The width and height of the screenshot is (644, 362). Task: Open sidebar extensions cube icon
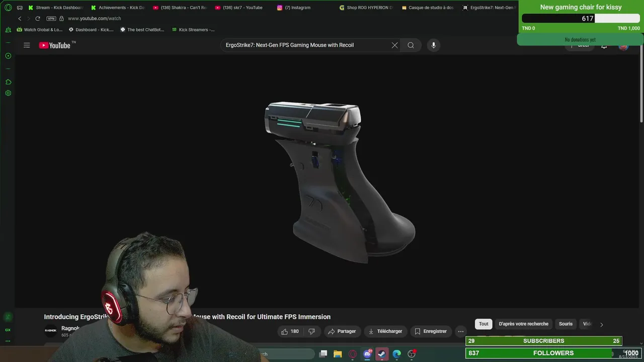8,81
